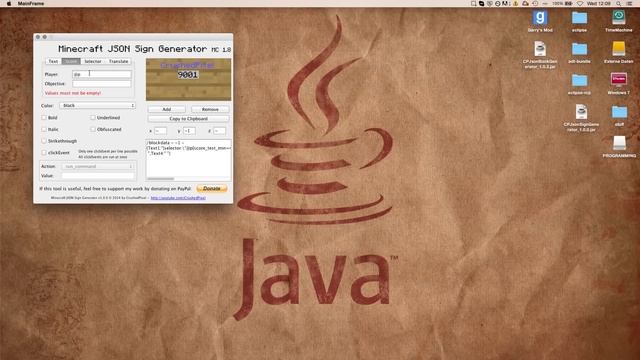Click the Objective input field
The height and width of the screenshot is (360, 640).
[102, 83]
